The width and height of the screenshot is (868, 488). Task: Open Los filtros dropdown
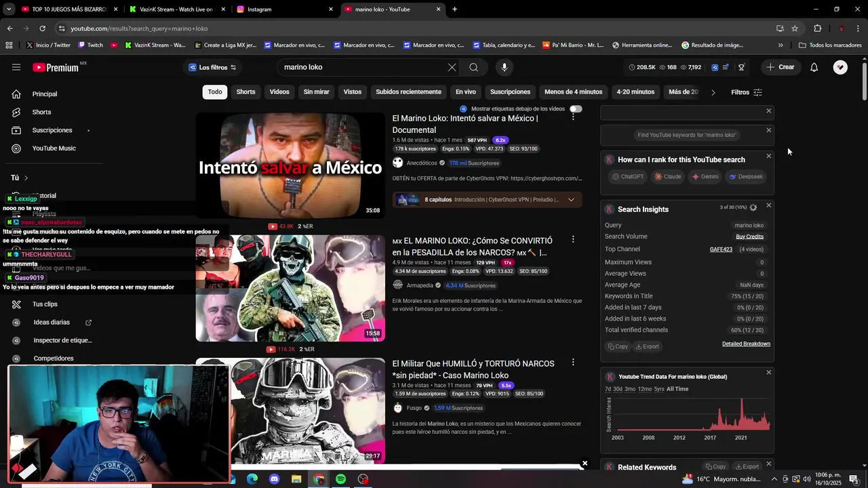coord(212,67)
